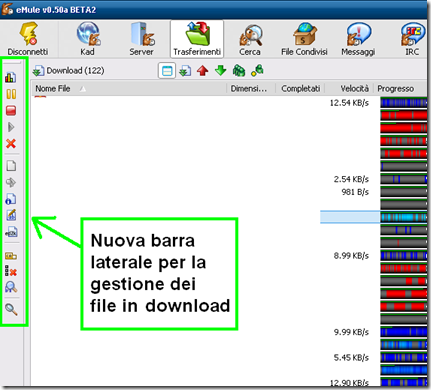The image size is (431, 390).
Task: Show downloads list with green arrow page icon
Action: point(185,71)
